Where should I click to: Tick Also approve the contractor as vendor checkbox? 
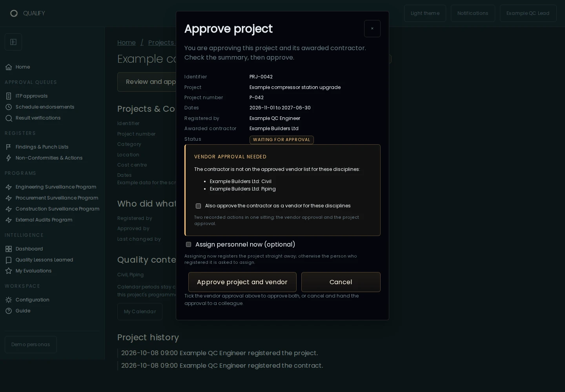pos(198,206)
